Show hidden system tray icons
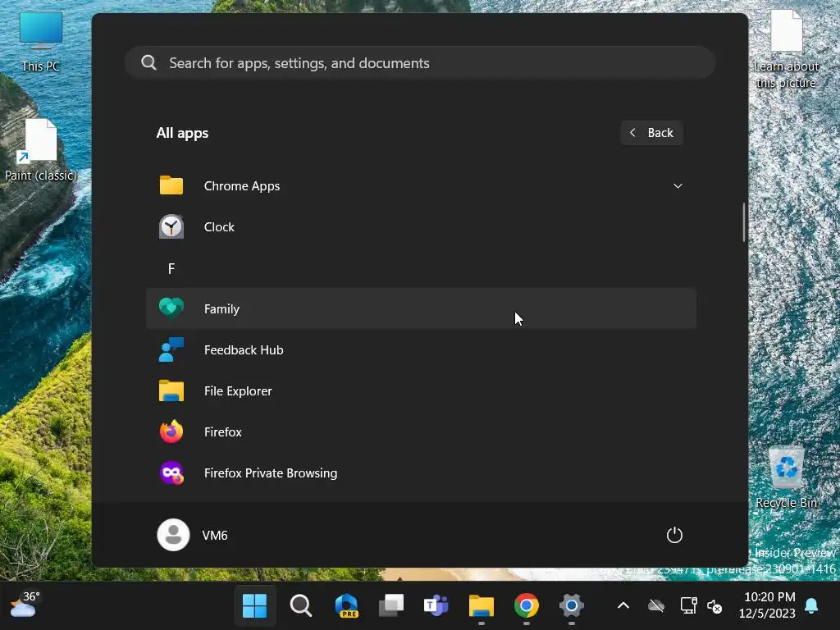This screenshot has width=840, height=630. (x=623, y=605)
